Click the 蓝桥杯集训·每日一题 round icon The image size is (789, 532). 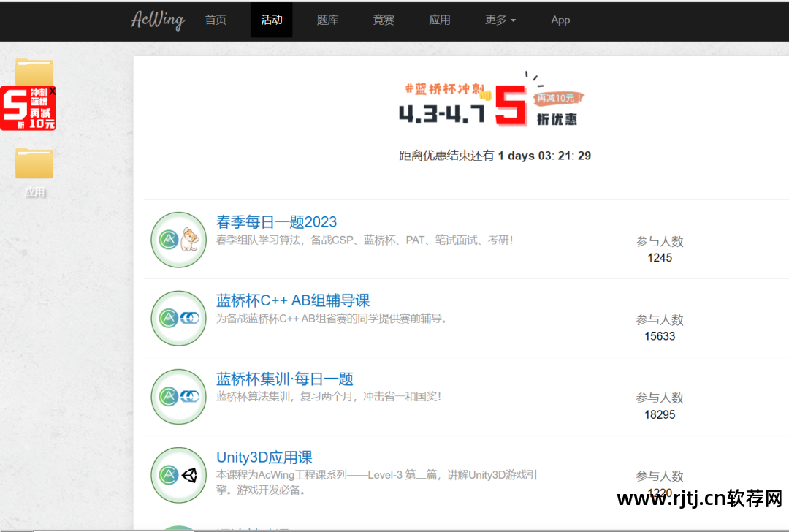pyautogui.click(x=179, y=397)
